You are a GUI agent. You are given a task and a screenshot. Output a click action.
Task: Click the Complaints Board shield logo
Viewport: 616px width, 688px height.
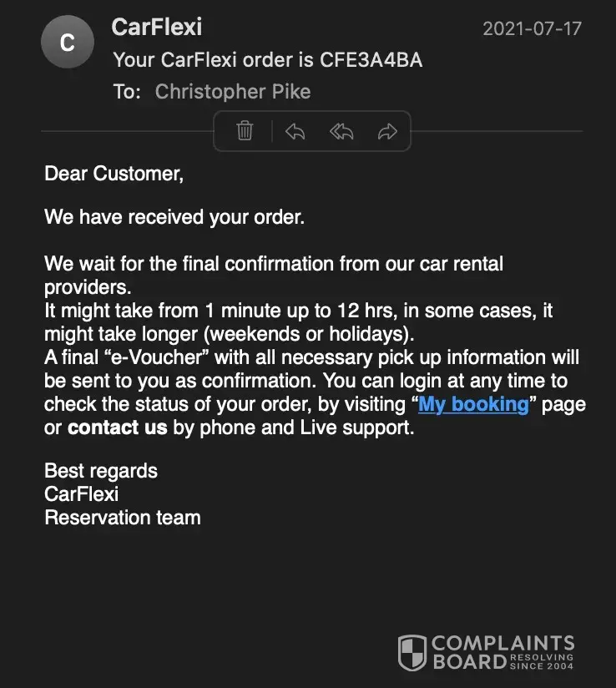click(x=412, y=653)
